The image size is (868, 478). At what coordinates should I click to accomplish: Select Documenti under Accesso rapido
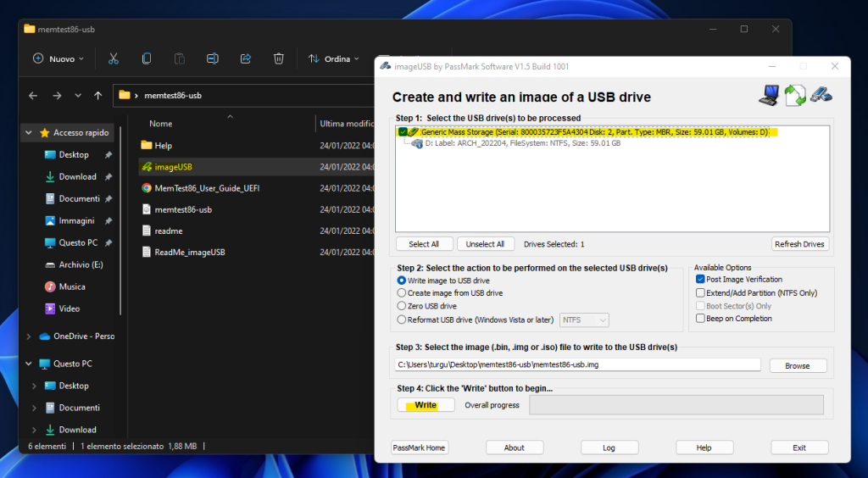coord(78,198)
